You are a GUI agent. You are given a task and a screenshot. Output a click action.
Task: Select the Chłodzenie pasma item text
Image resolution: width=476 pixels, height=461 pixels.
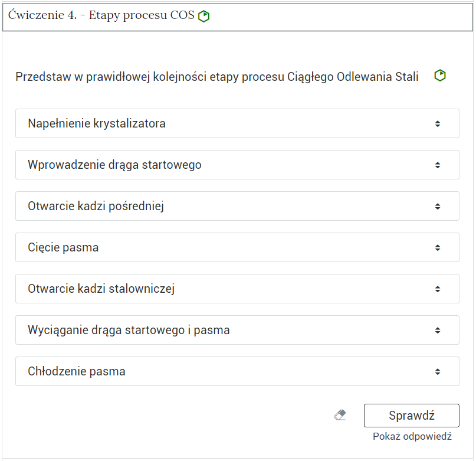click(x=77, y=372)
